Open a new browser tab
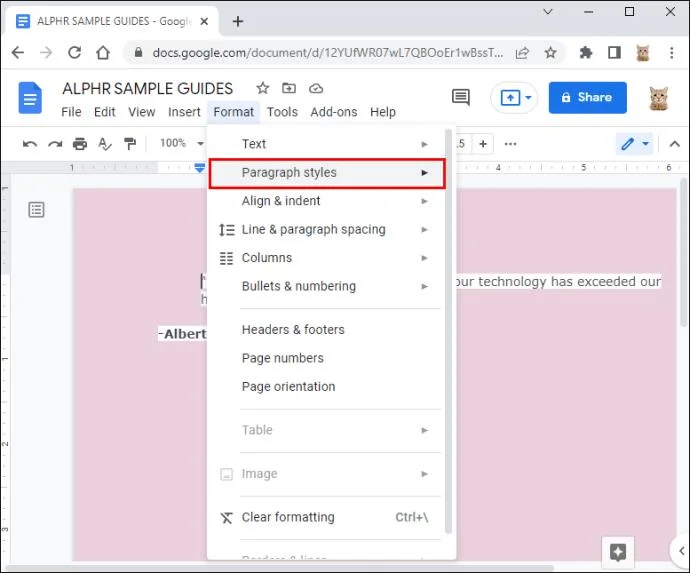 (238, 21)
